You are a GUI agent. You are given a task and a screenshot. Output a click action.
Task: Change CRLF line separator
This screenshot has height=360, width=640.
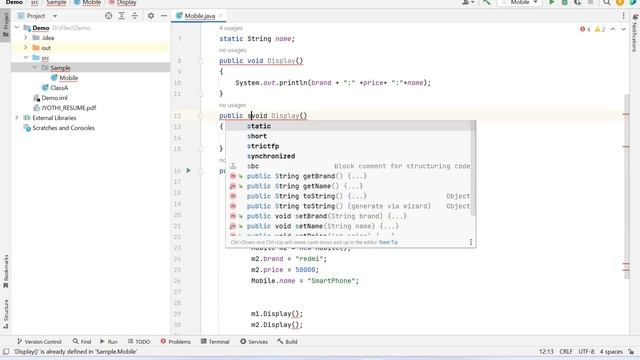566,352
